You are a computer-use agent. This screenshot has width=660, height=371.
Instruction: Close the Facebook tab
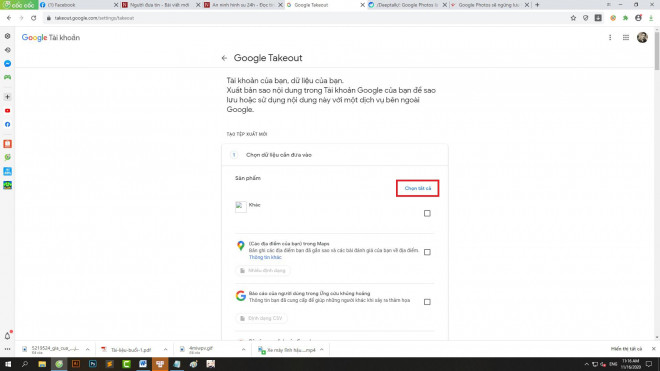click(116, 5)
